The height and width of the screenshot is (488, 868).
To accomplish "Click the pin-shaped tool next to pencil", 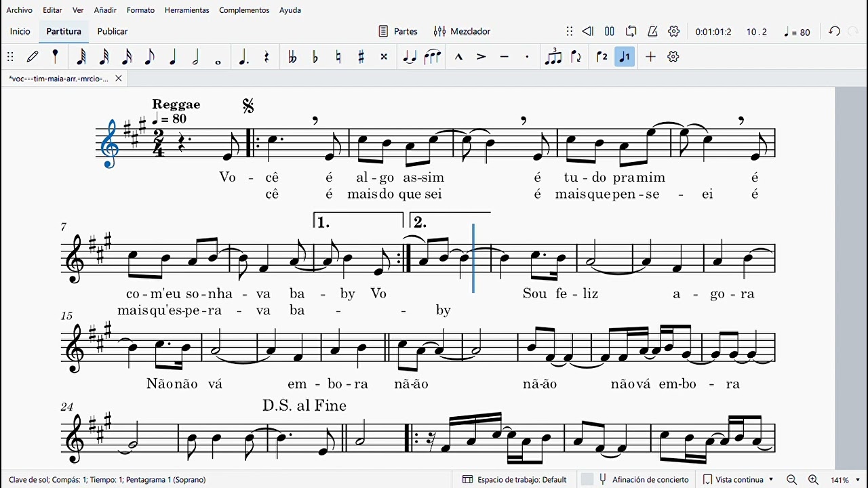I will point(56,57).
